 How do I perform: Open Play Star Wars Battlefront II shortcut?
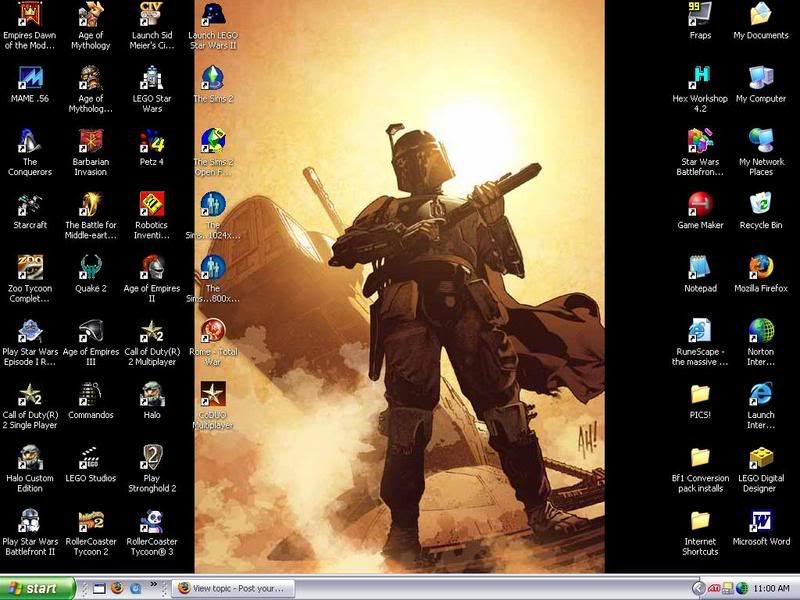pos(30,532)
